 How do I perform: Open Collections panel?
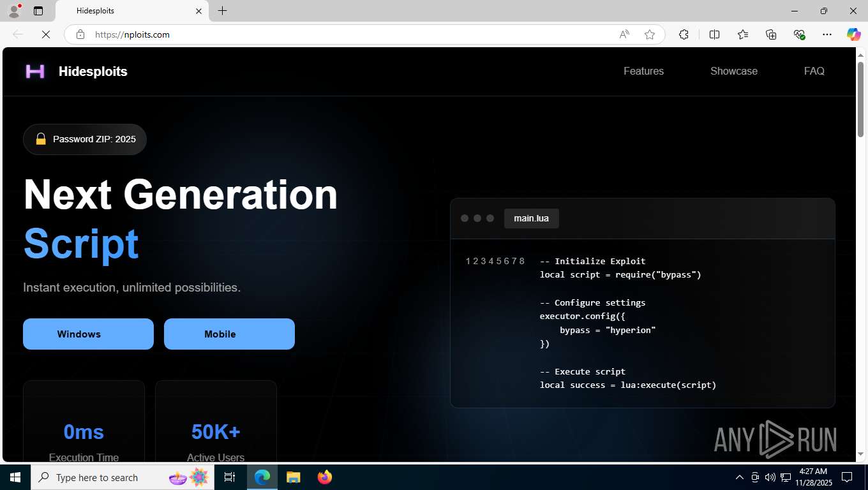pos(771,34)
